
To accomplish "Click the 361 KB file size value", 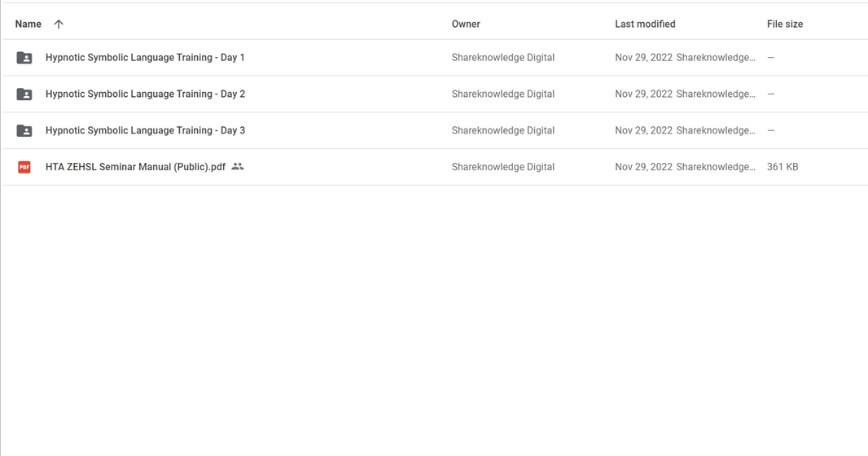I will click(x=783, y=167).
